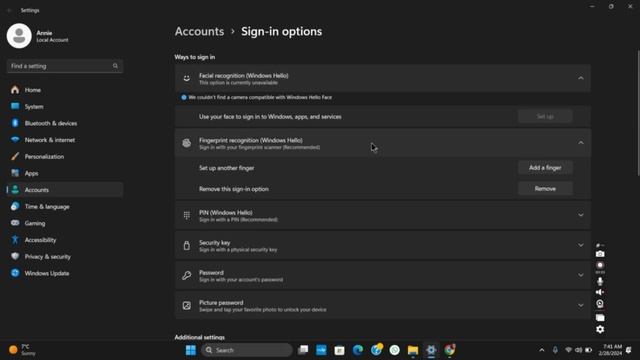
Task: Click the Password key icon
Action: tap(187, 276)
